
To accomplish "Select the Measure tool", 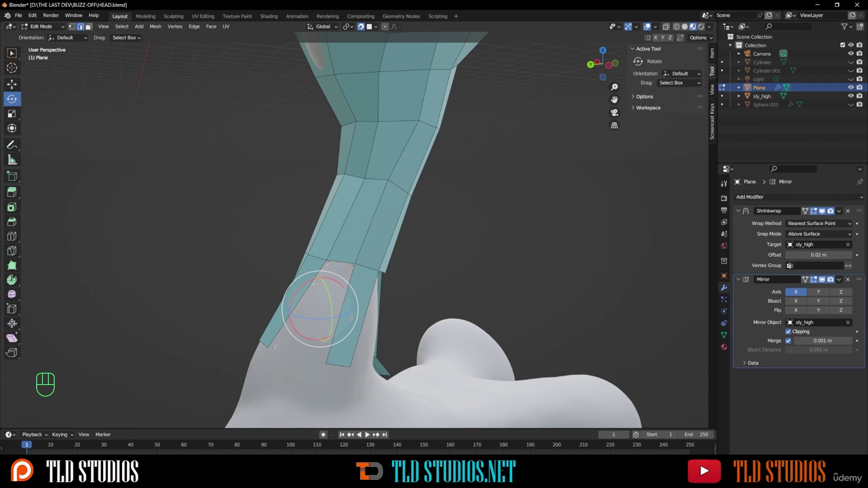I will tap(12, 160).
